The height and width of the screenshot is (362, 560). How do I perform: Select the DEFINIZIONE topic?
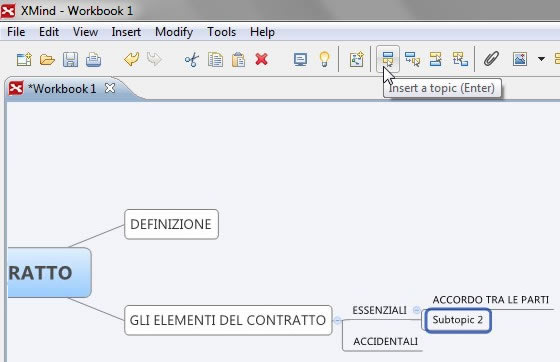coord(171,224)
